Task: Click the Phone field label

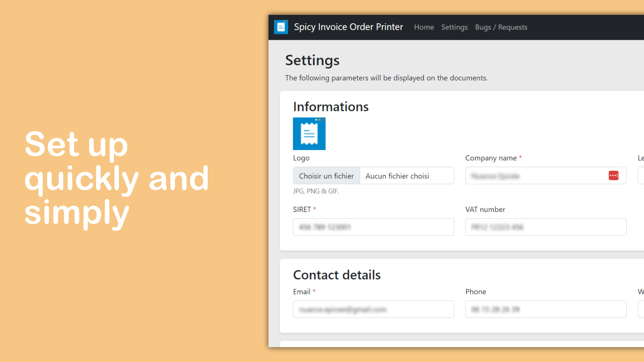Action: [475, 292]
